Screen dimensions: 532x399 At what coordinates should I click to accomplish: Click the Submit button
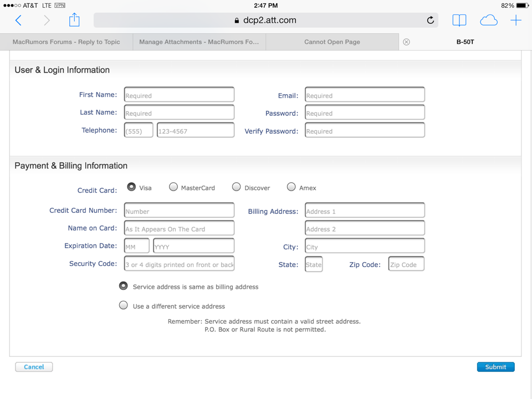tap(495, 367)
